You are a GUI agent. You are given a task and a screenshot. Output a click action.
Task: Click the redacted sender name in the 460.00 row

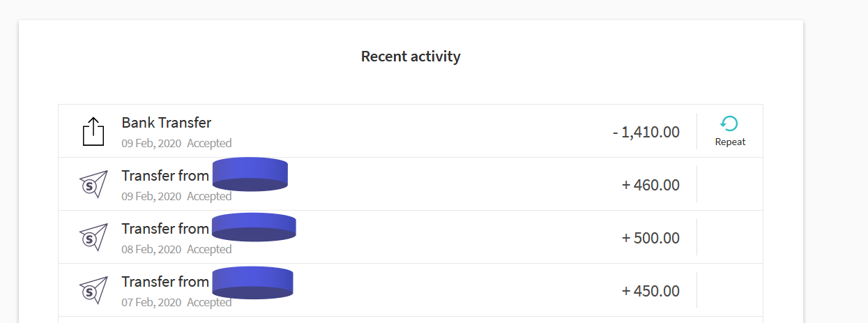[x=250, y=174]
